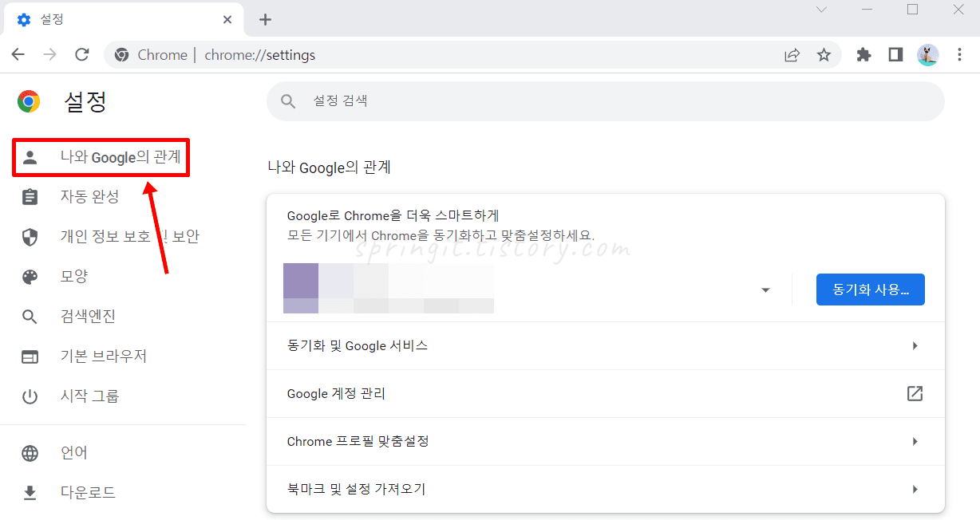Viewport: 980px width, 520px height.
Task: Reload the settings page
Action: coord(81,55)
